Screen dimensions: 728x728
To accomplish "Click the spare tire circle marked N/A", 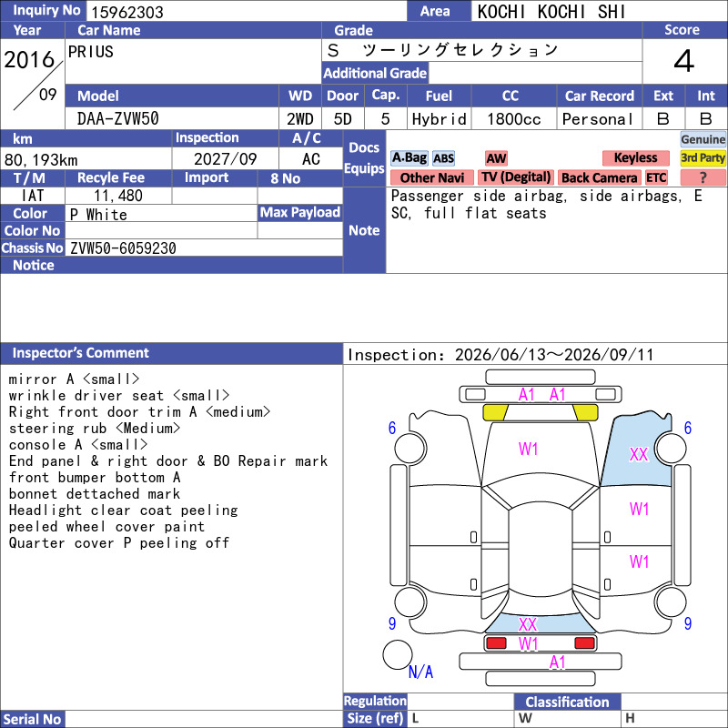I will coord(398,654).
